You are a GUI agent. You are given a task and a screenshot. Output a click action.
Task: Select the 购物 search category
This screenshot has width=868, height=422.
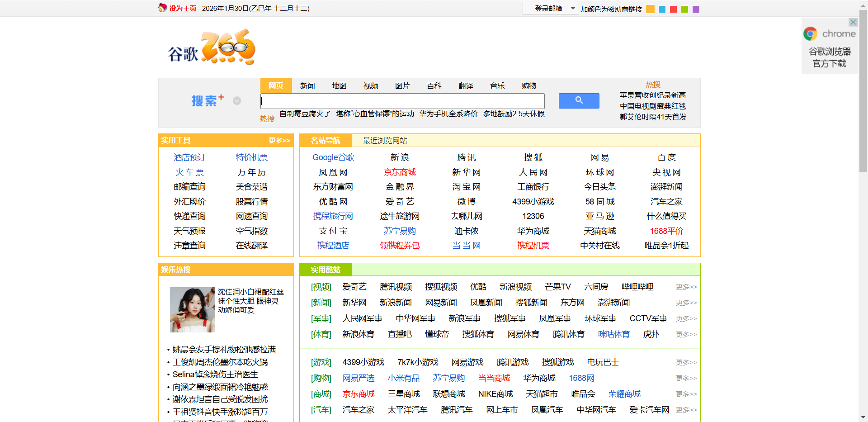point(528,85)
